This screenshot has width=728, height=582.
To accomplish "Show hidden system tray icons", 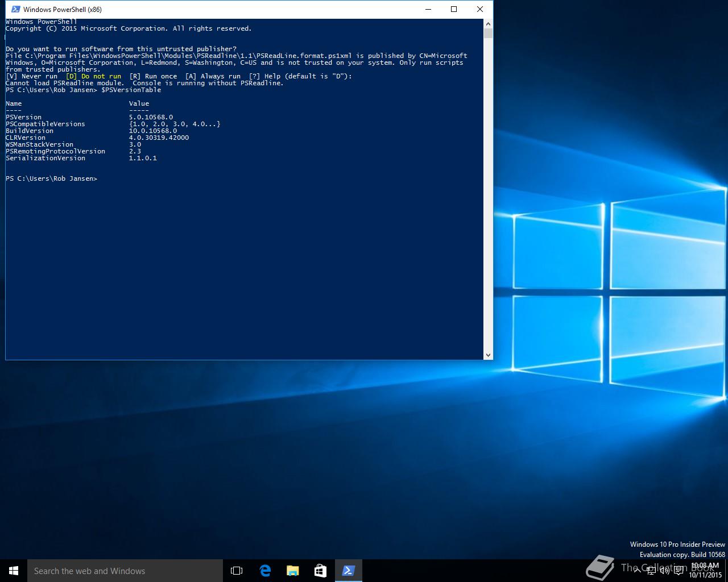I will click(638, 571).
